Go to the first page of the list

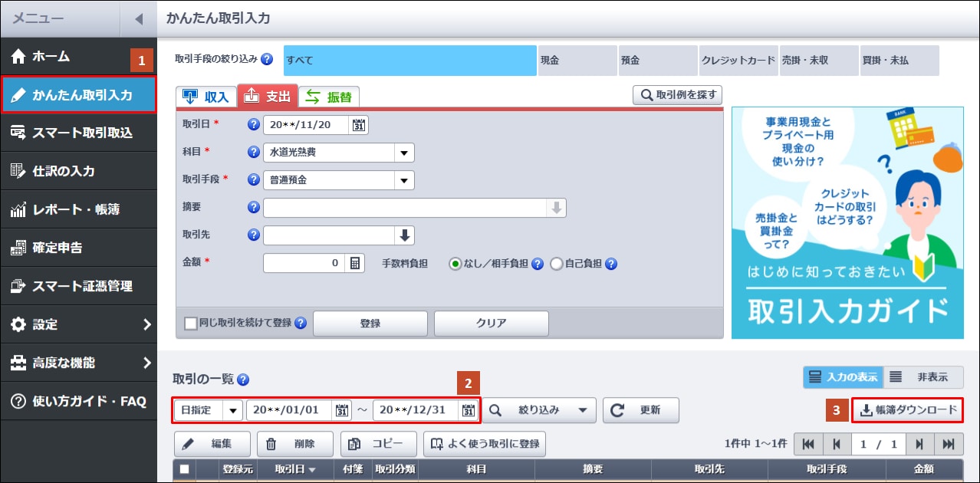tap(807, 444)
